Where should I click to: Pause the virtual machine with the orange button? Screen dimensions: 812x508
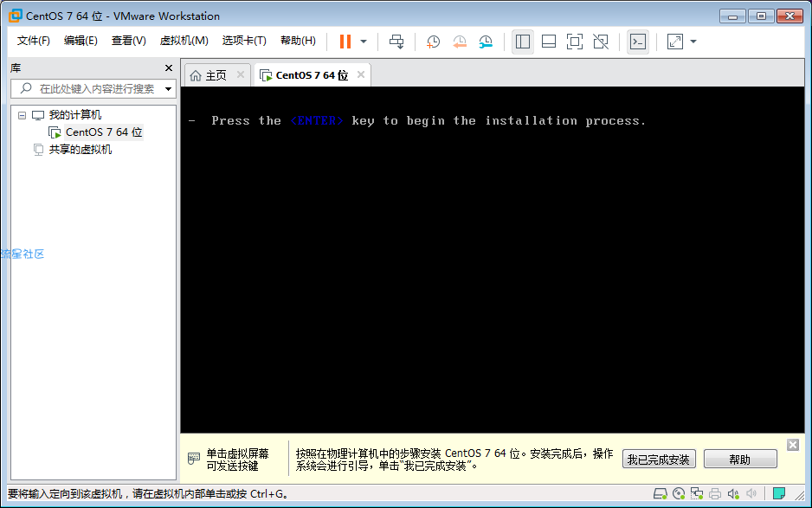[x=345, y=42]
